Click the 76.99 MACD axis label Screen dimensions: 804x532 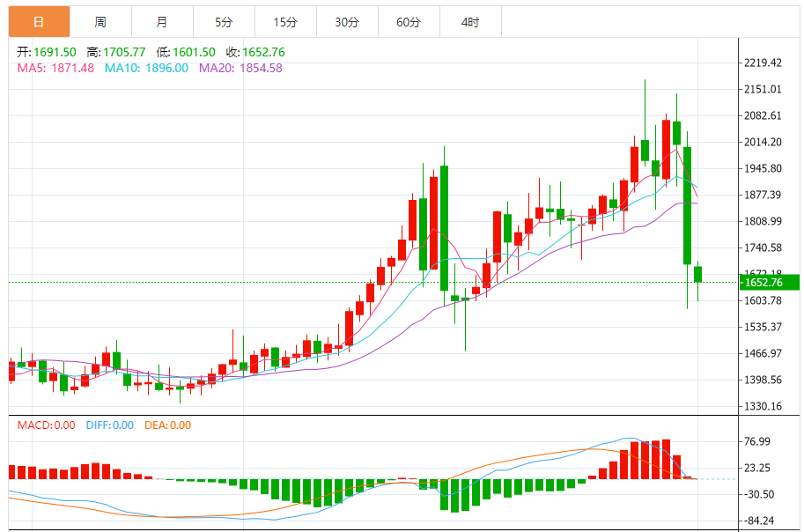pos(756,441)
